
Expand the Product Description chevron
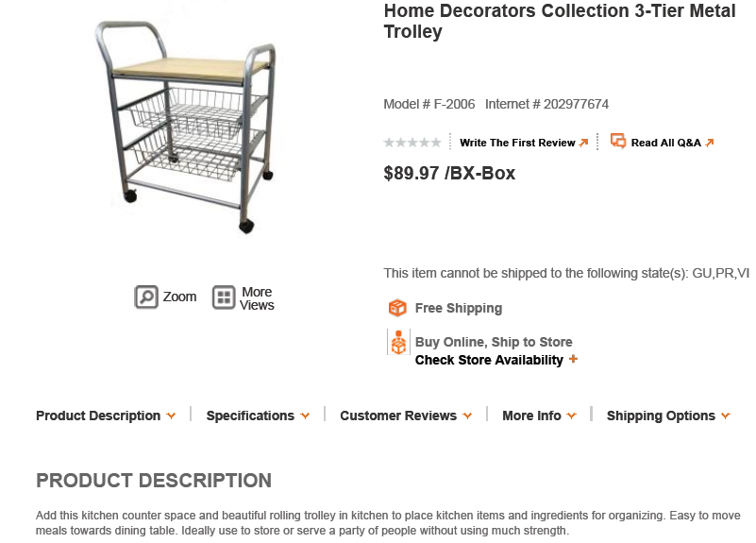[171, 416]
